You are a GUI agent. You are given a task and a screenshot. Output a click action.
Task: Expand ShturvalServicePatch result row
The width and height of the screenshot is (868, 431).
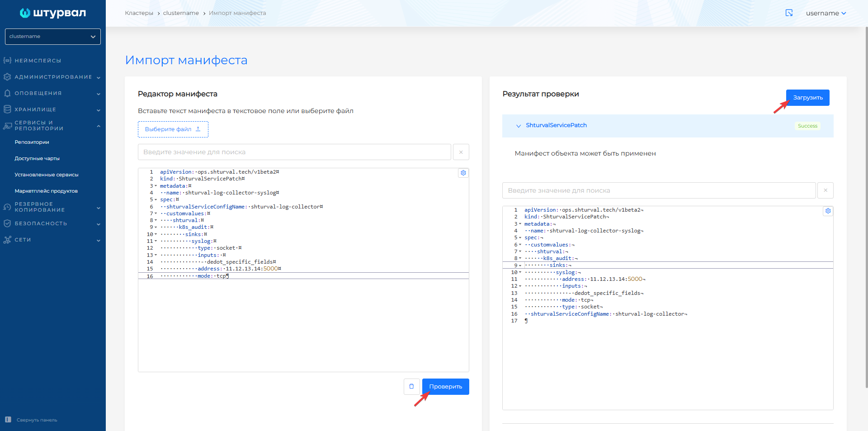[x=519, y=126]
